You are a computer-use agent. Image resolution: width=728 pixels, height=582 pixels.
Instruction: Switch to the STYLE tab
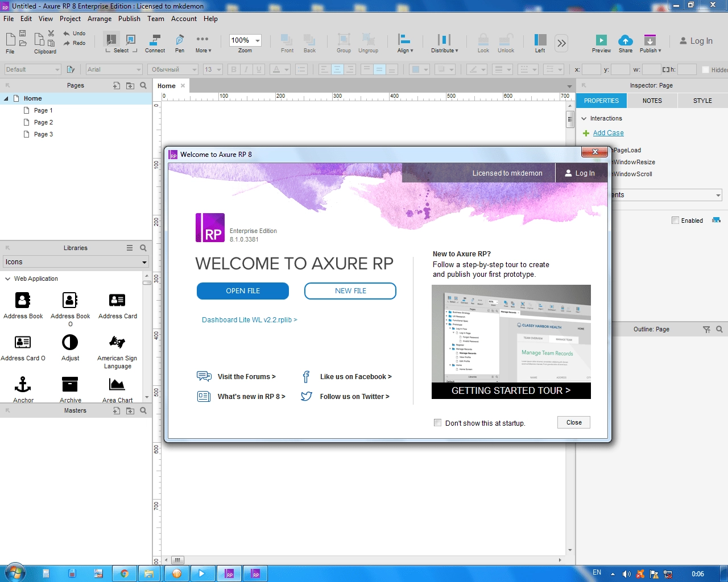tap(702, 101)
